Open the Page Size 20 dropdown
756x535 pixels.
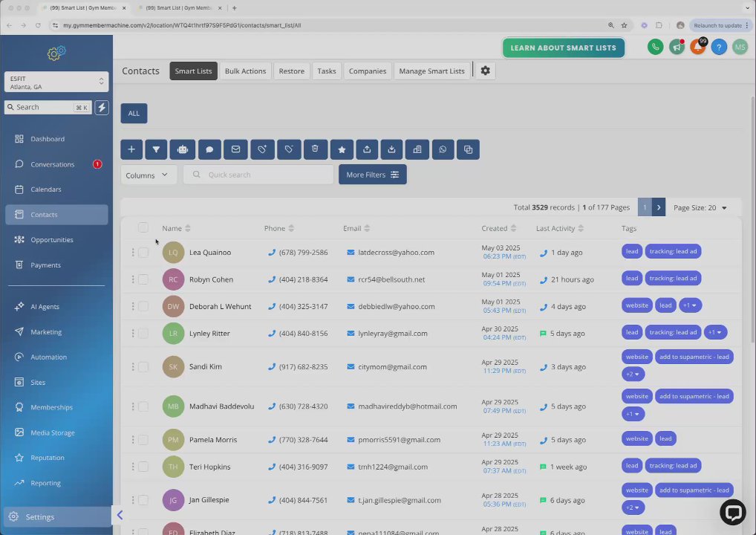pos(700,207)
